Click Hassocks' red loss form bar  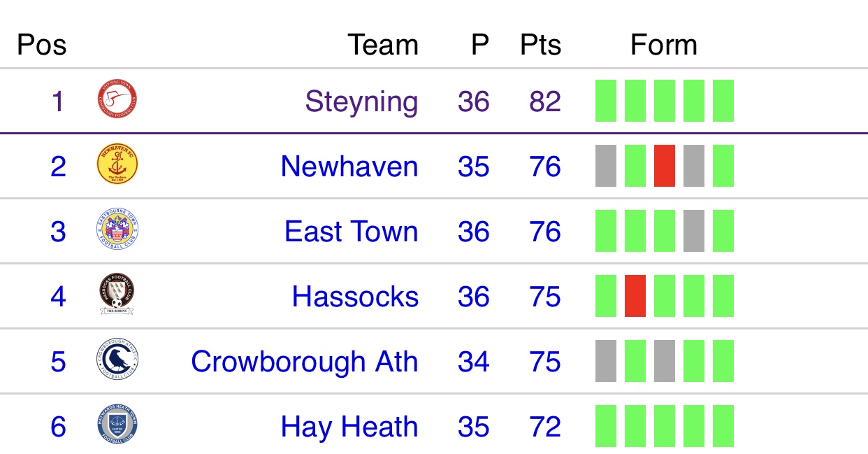click(635, 296)
